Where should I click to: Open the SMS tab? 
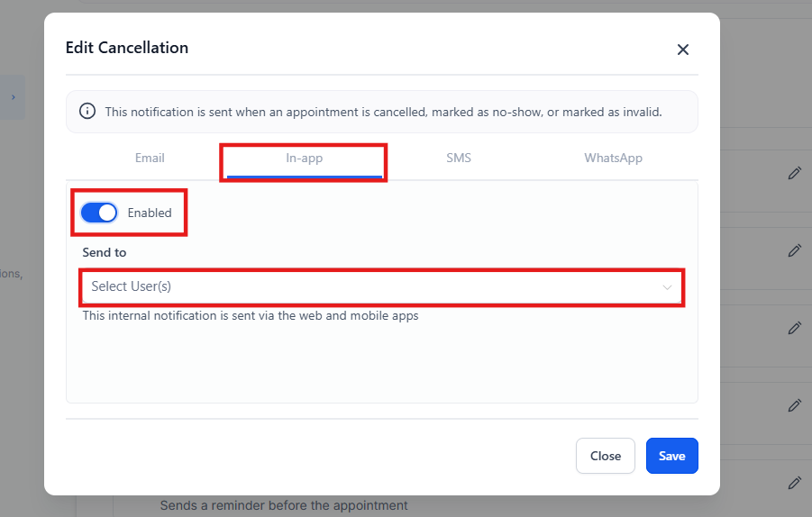pos(459,158)
